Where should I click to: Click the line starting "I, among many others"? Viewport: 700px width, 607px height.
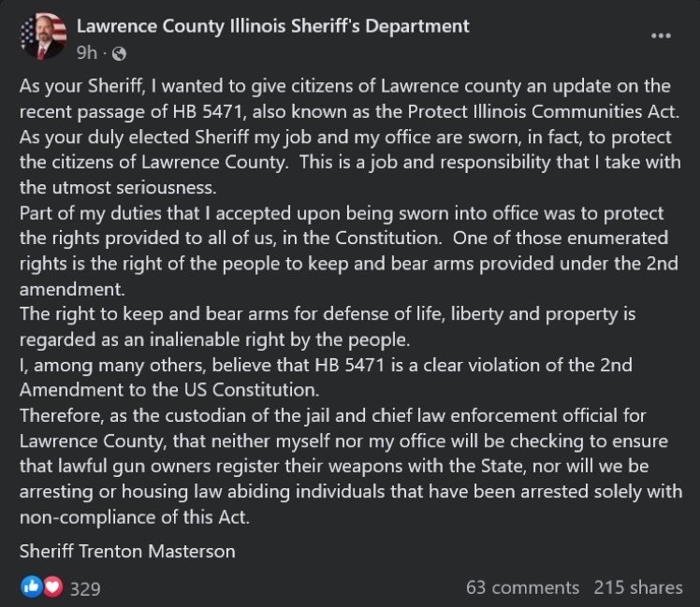click(326, 366)
